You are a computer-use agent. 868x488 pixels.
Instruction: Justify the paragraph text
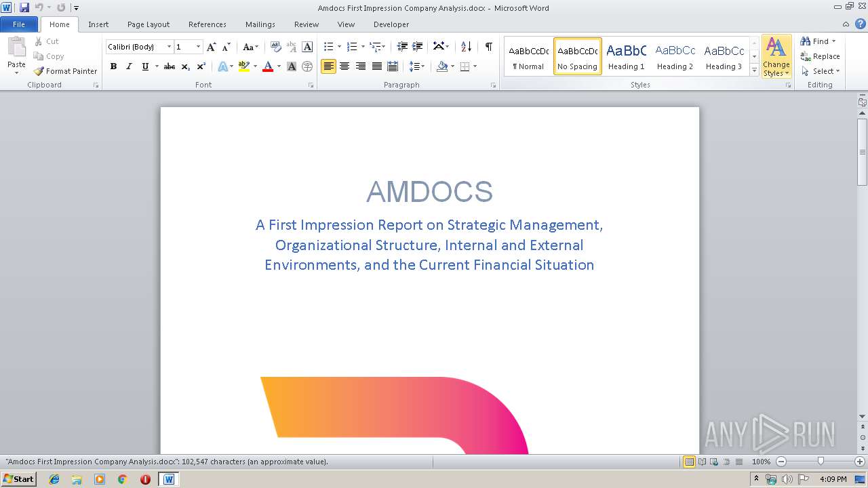click(376, 66)
